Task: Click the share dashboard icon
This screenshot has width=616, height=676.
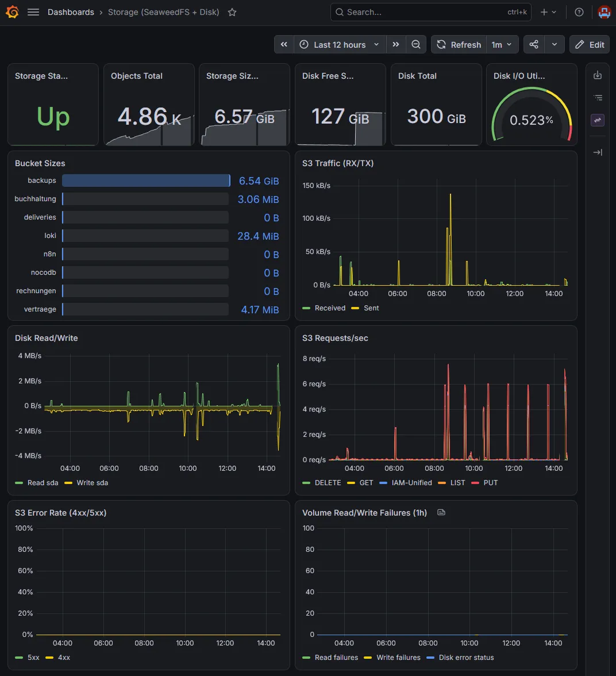Action: click(x=534, y=44)
